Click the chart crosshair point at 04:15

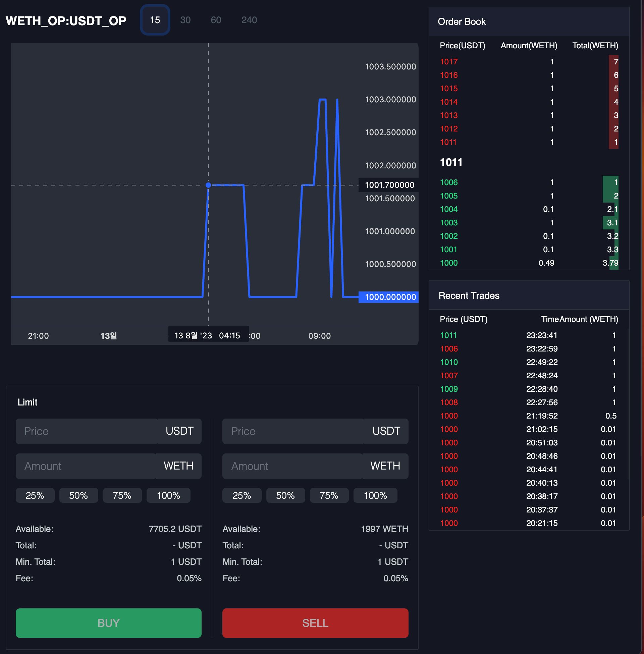point(208,185)
